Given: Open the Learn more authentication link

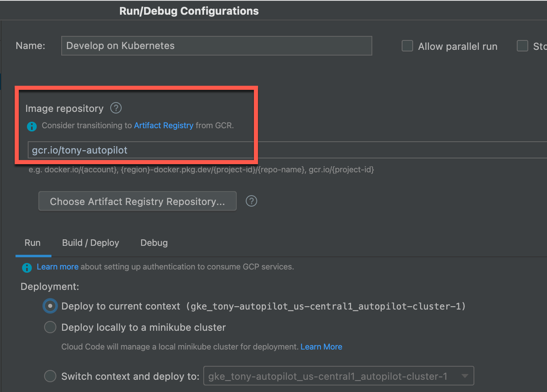Looking at the screenshot, I should tap(58, 267).
